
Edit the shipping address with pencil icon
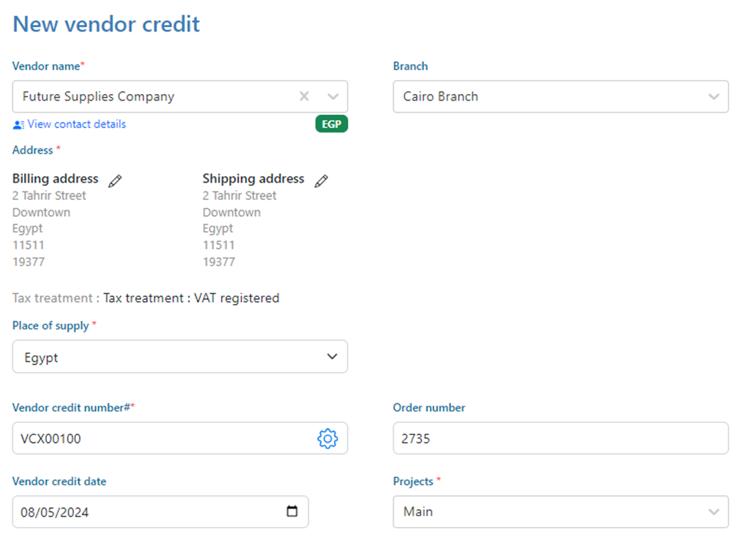pyautogui.click(x=321, y=180)
